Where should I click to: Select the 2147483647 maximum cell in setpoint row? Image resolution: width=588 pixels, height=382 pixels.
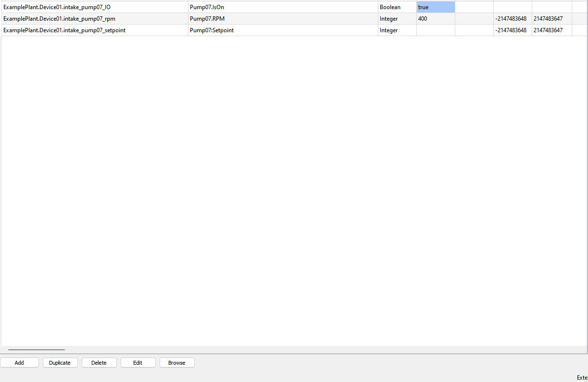551,30
